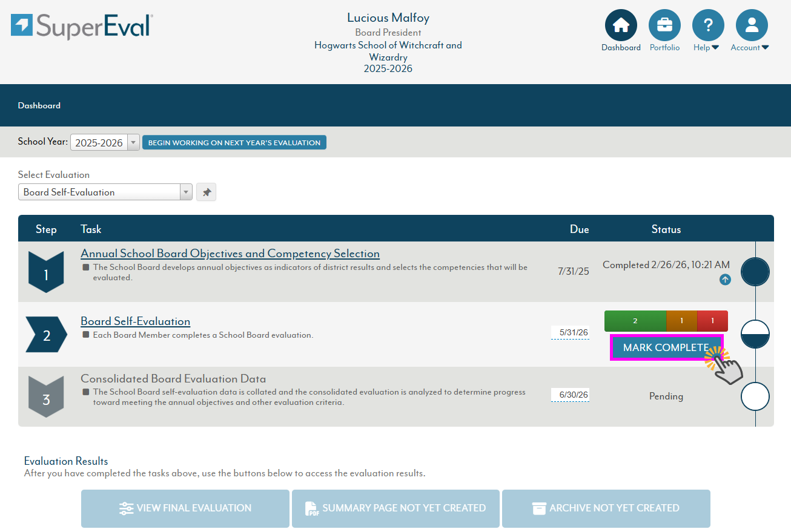Click the blue up-arrow icon under Completed status
The width and height of the screenshot is (791, 532).
pos(725,280)
